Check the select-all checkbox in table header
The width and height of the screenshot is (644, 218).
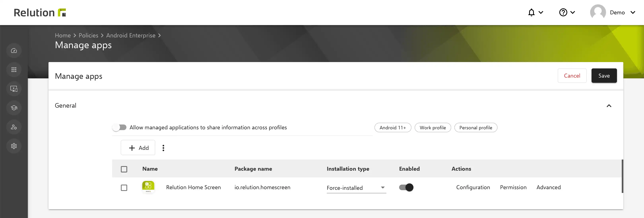point(124,169)
